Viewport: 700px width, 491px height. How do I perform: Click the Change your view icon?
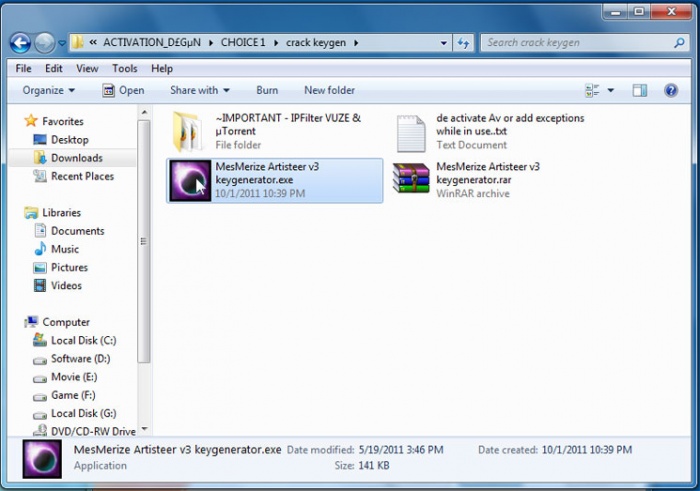(x=592, y=91)
